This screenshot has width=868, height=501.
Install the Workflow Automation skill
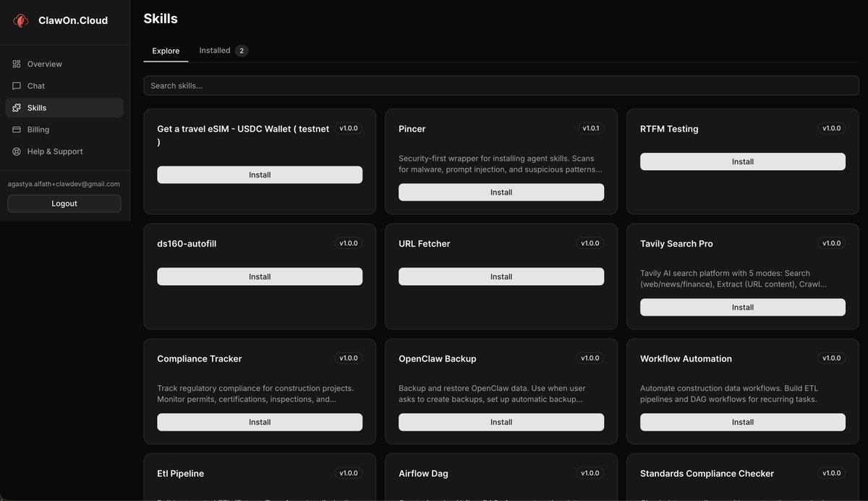tap(742, 421)
